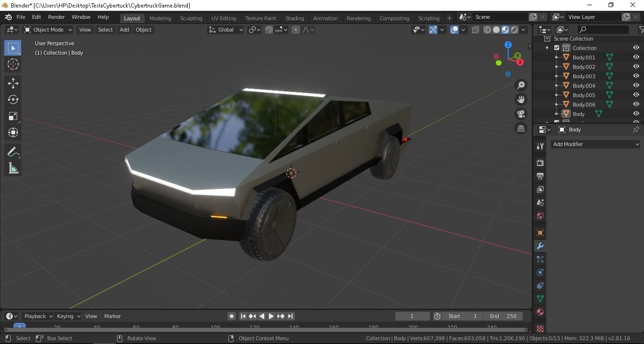The image size is (644, 344).
Task: Open the Add Modifier dropdown
Action: tap(595, 144)
